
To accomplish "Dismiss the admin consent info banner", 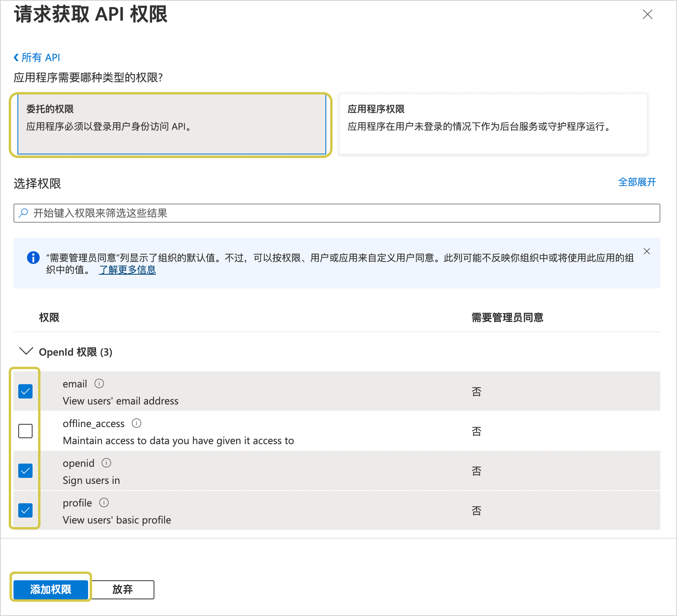I will point(647,251).
